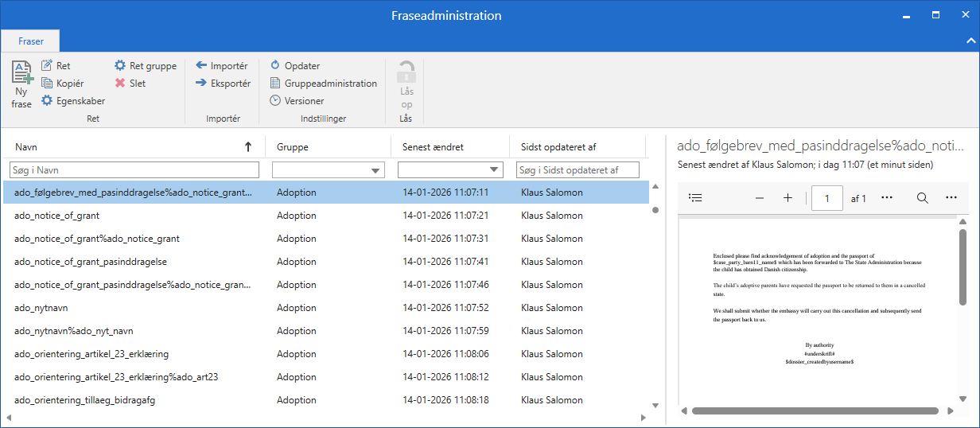Open search in the preview toolbar
The height and width of the screenshot is (428, 980).
(923, 198)
